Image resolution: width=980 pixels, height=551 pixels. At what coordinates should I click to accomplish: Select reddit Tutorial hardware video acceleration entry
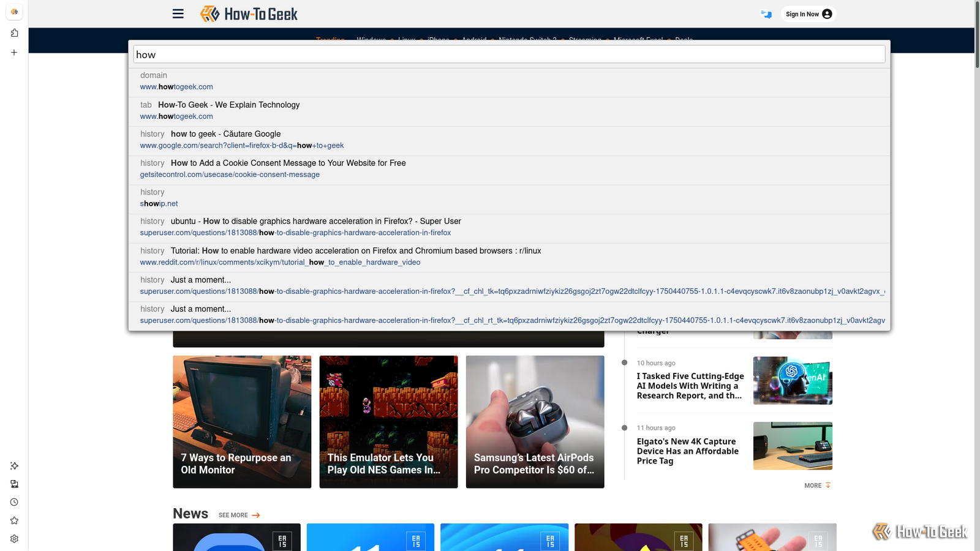[x=509, y=258]
